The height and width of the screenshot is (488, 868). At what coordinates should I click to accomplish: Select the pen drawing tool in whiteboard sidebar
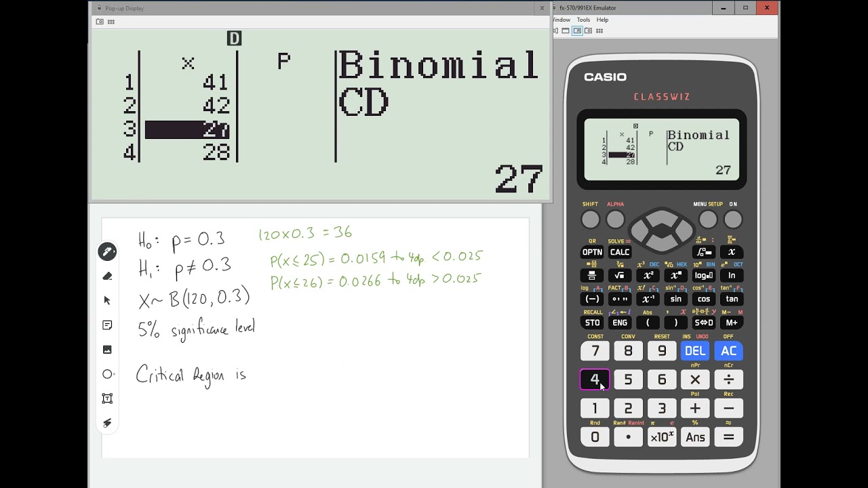(107, 252)
